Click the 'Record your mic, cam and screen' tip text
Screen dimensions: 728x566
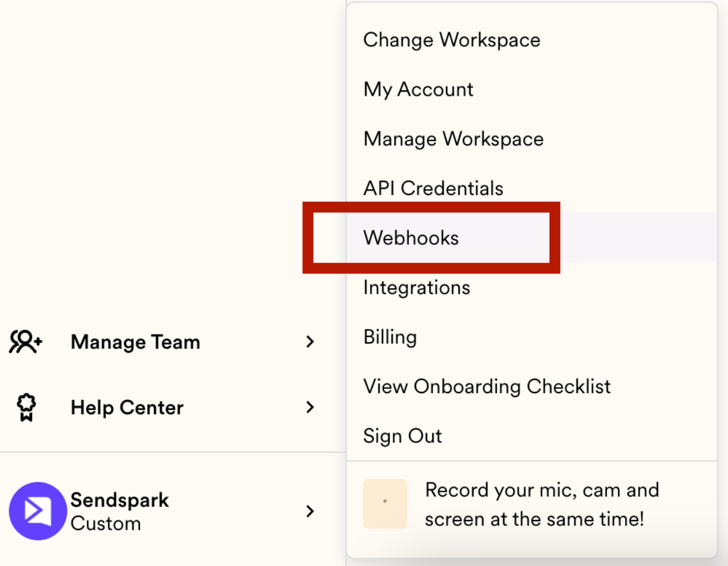pyautogui.click(x=542, y=504)
